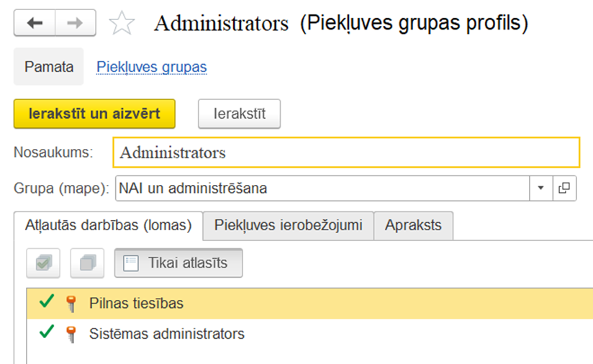
Task: Click key icon next to Pilnas tiesības
Action: (71, 304)
